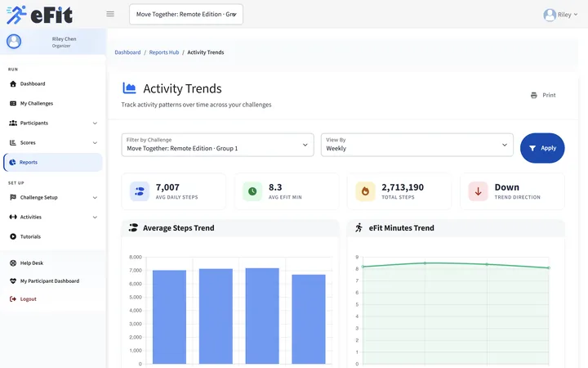Viewport: 588px width, 368px height.
Task: Click the Trend Direction down-arrow icon
Action: [x=478, y=191]
